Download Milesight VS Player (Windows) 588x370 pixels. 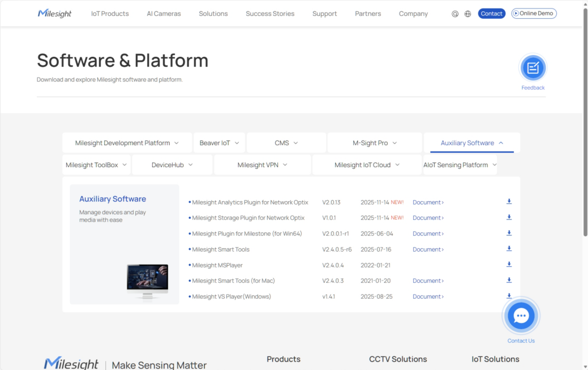pos(509,296)
